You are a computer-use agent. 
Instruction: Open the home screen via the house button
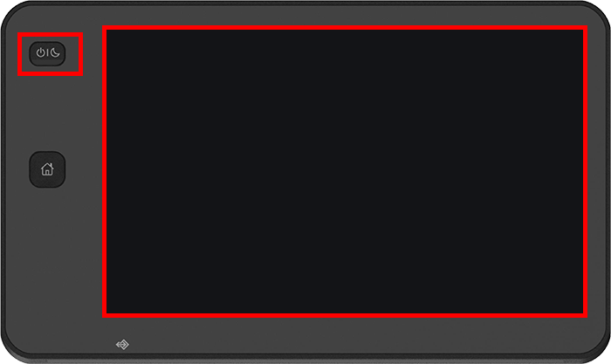pos(47,169)
